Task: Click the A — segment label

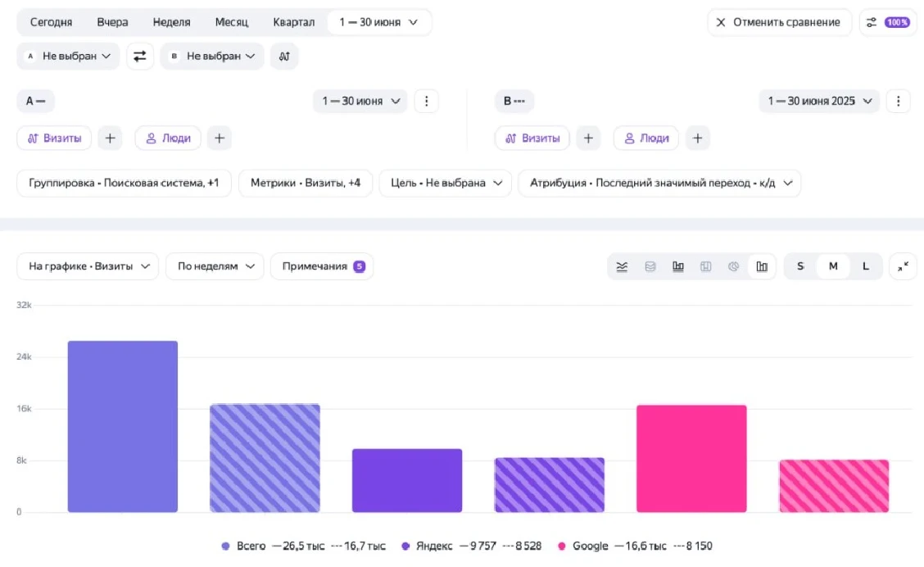Action: [x=35, y=101]
